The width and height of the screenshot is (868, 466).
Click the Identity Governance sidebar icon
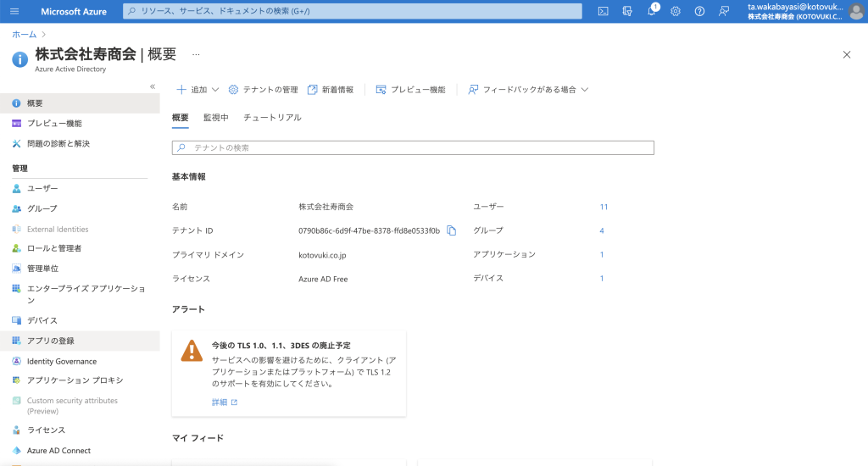pos(17,361)
